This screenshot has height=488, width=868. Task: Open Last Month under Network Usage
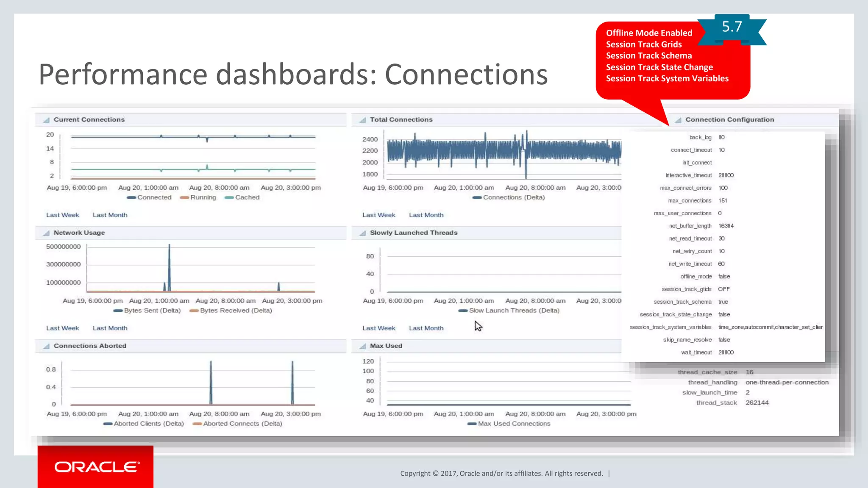pos(110,328)
